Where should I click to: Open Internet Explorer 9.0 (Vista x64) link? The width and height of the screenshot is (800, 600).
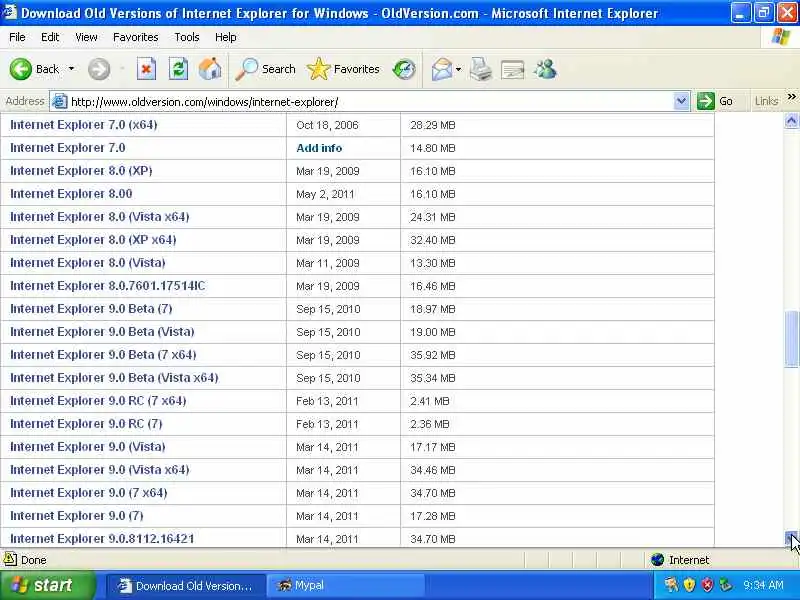[x=99, y=469]
